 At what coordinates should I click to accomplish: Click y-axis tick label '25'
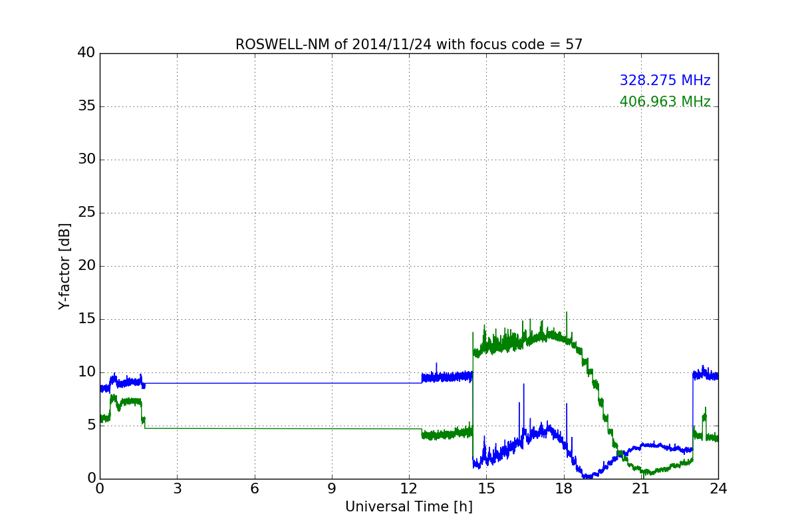pos(86,213)
